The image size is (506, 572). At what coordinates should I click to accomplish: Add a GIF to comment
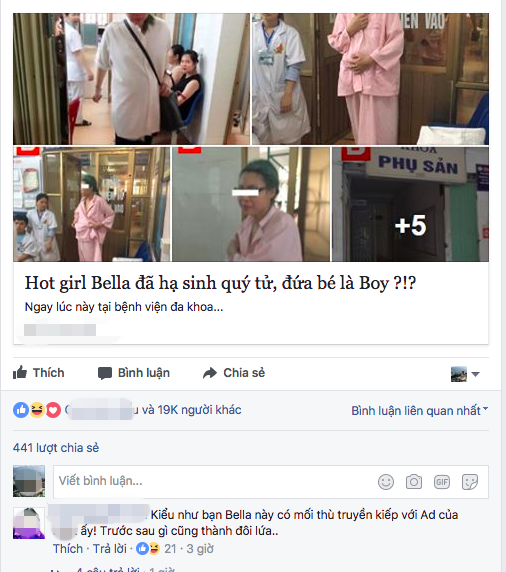442,482
